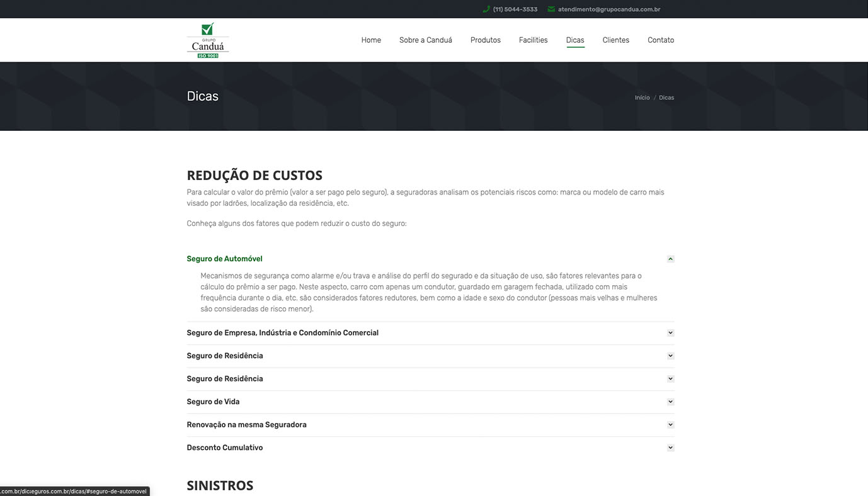This screenshot has height=496, width=868.
Task: Open the Sobre a Canduá menu item
Action: tap(426, 40)
